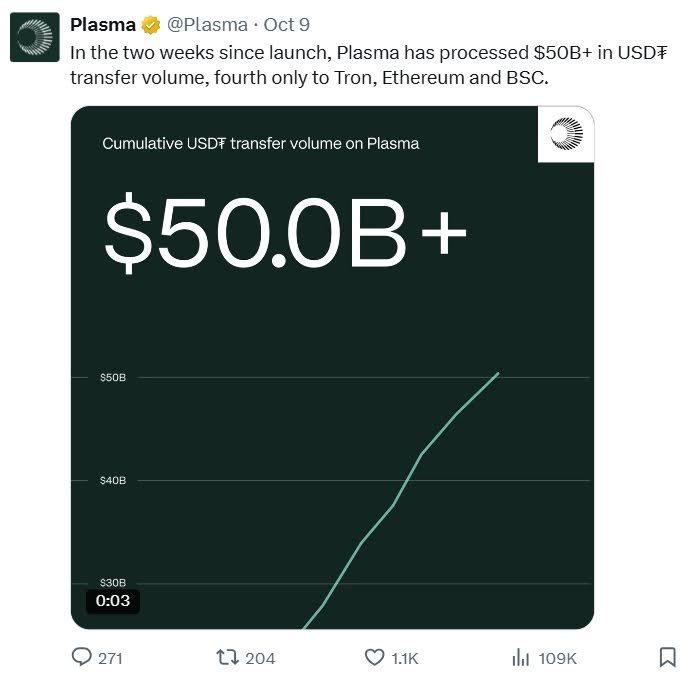This screenshot has height=683, width=687.
Task: Click the 204 reposts count
Action: pos(260,658)
